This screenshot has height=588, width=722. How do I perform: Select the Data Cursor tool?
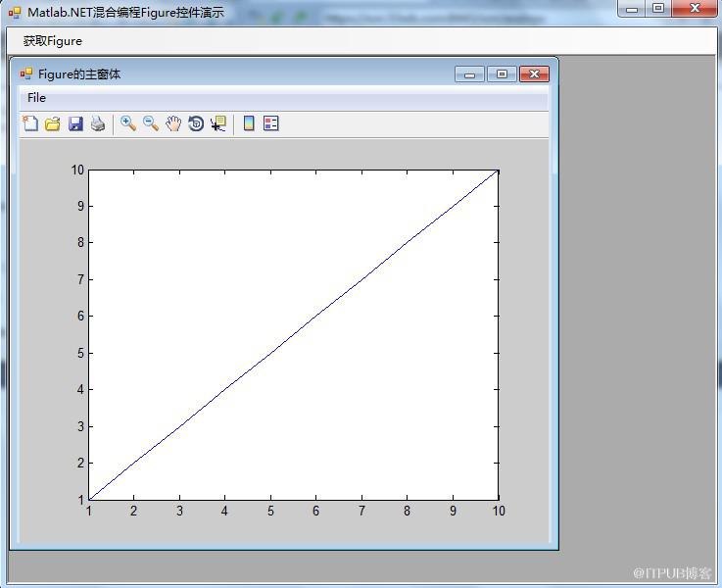coord(218,123)
